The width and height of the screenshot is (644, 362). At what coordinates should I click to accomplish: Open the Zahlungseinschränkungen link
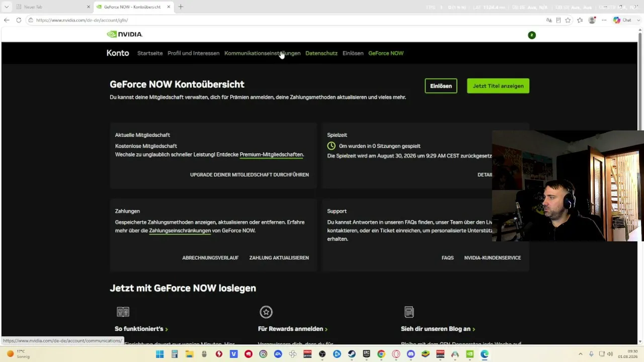tap(180, 231)
